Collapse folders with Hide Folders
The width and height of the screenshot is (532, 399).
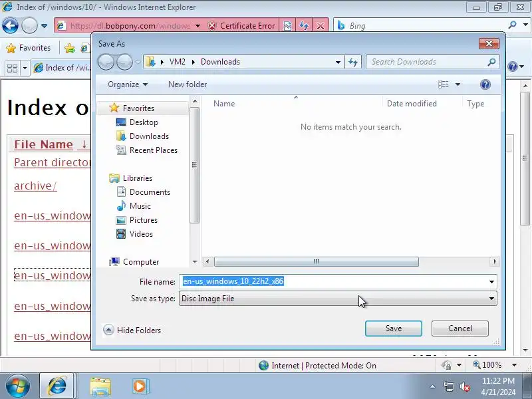pos(132,330)
